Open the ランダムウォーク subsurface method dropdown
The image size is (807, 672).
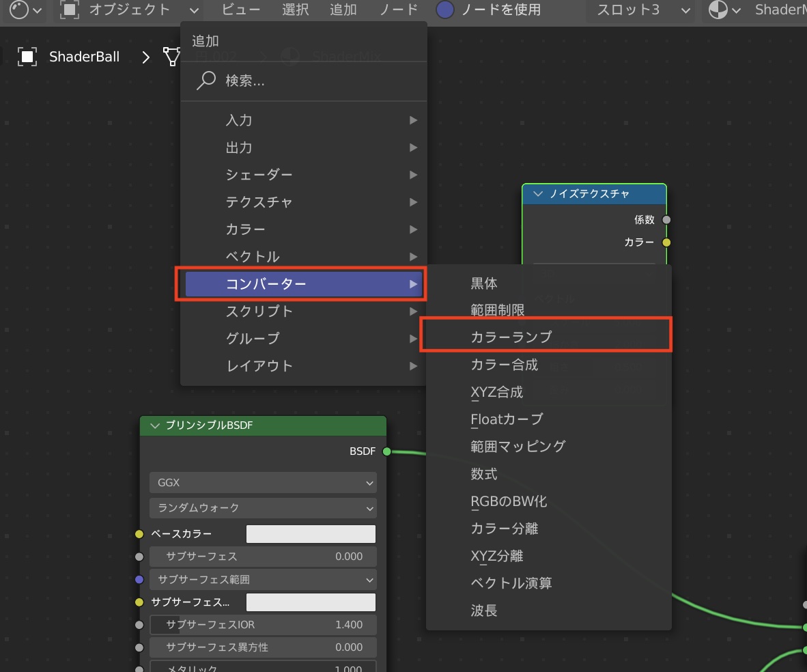pyautogui.click(x=262, y=508)
